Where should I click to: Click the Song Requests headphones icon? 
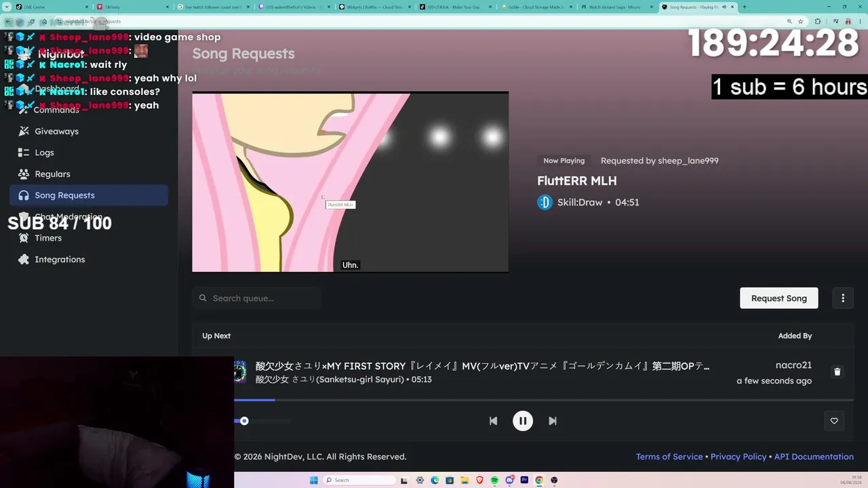(24, 195)
